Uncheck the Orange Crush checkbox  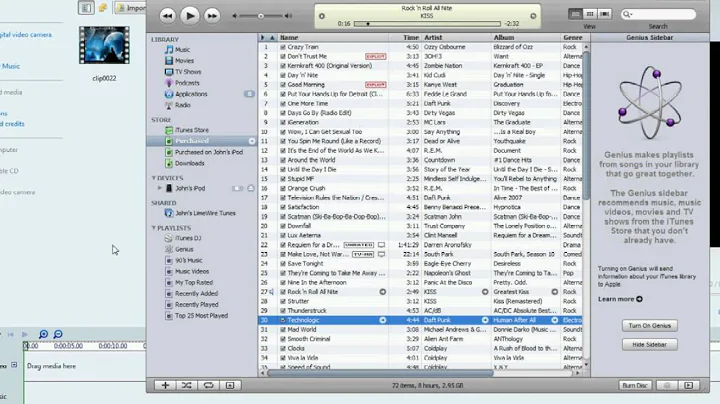(x=283, y=188)
